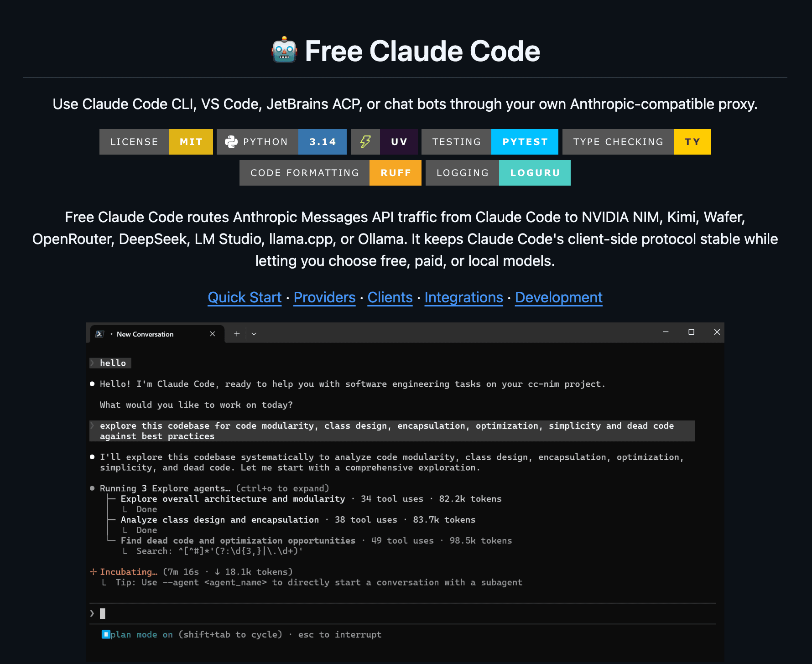The width and height of the screenshot is (812, 664).
Task: Click the Python logo on the Python badge
Action: pyautogui.click(x=231, y=142)
